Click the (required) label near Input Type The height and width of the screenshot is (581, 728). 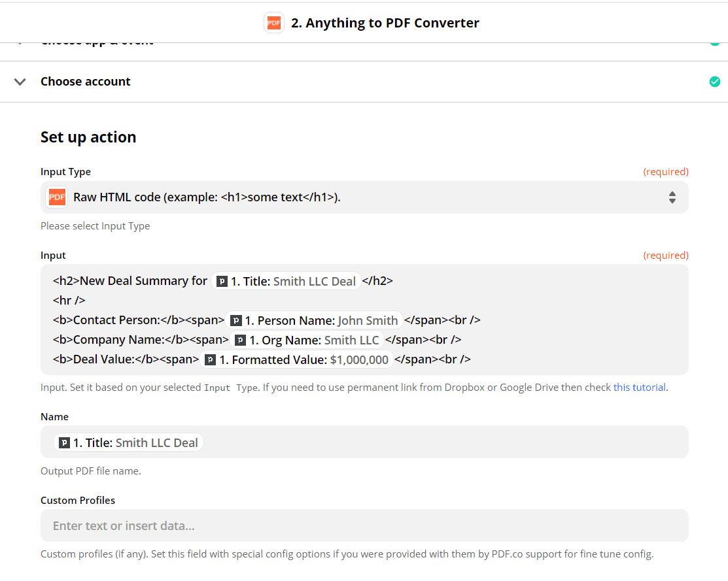[x=666, y=171]
